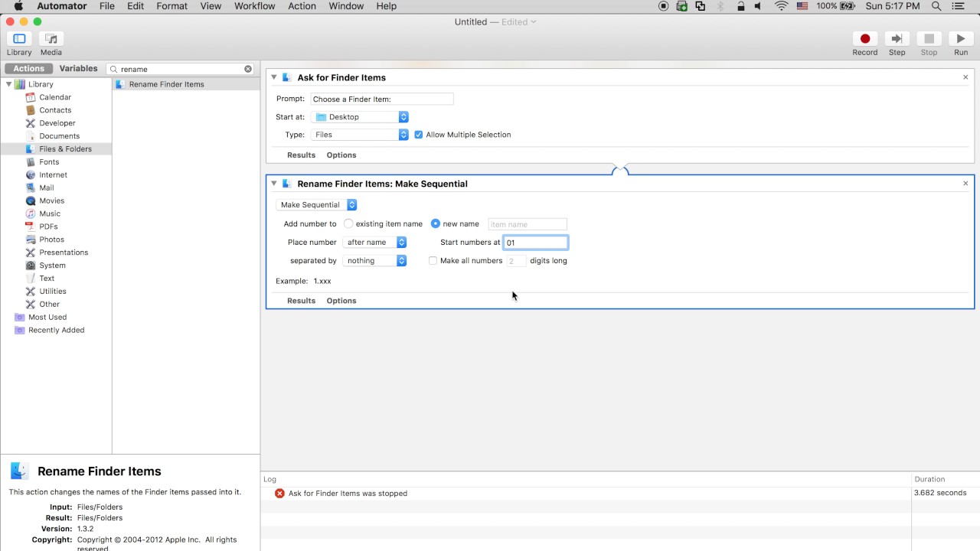Viewport: 980px width, 551px height.
Task: Click the Library toolbar icon
Action: 19,39
